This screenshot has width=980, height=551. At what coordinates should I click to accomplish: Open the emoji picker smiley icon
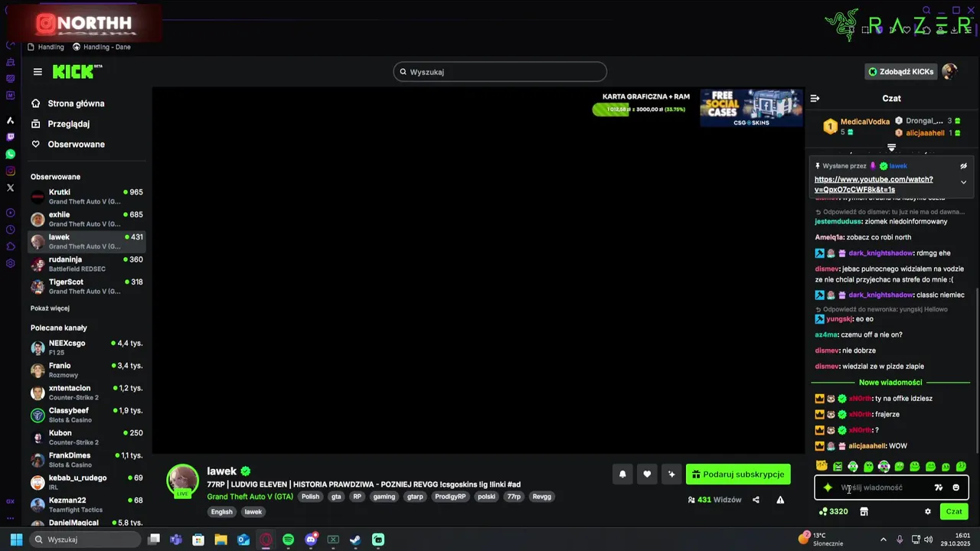click(955, 487)
